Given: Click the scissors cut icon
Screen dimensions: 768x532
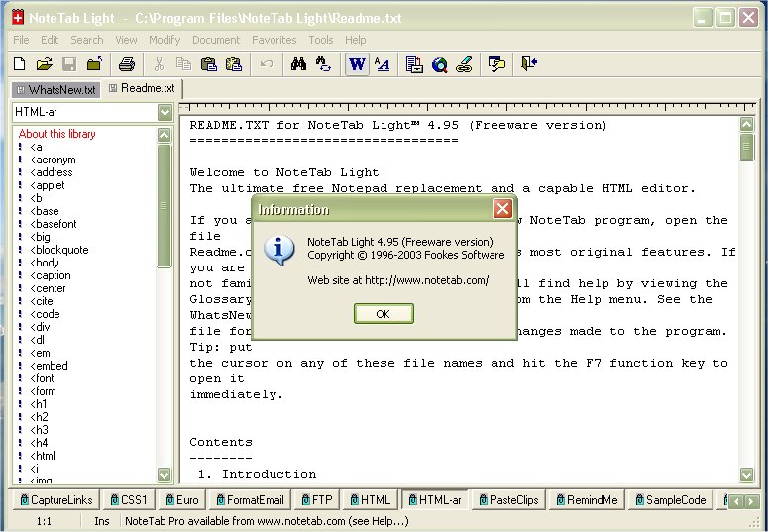Looking at the screenshot, I should [x=159, y=64].
